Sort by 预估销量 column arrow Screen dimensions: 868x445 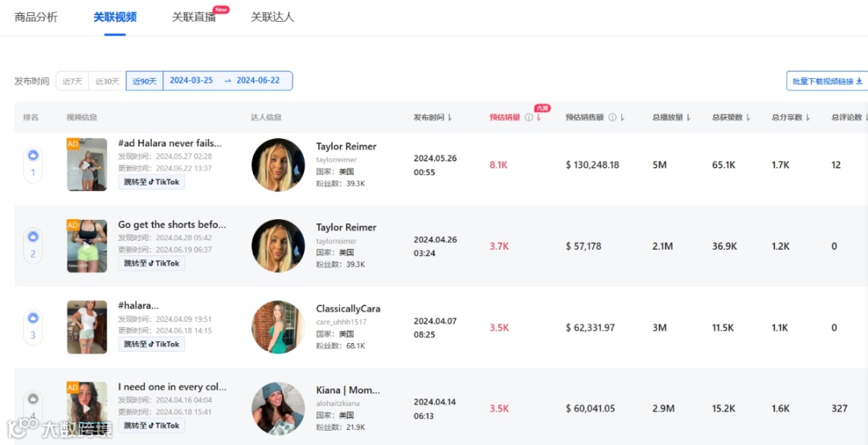(x=539, y=117)
